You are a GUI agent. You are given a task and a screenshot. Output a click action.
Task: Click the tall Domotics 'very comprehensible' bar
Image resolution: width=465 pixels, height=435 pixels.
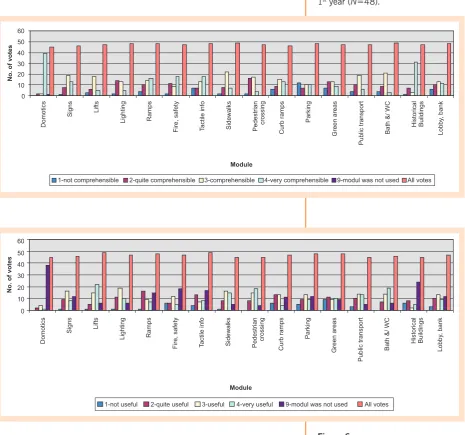click(45, 74)
